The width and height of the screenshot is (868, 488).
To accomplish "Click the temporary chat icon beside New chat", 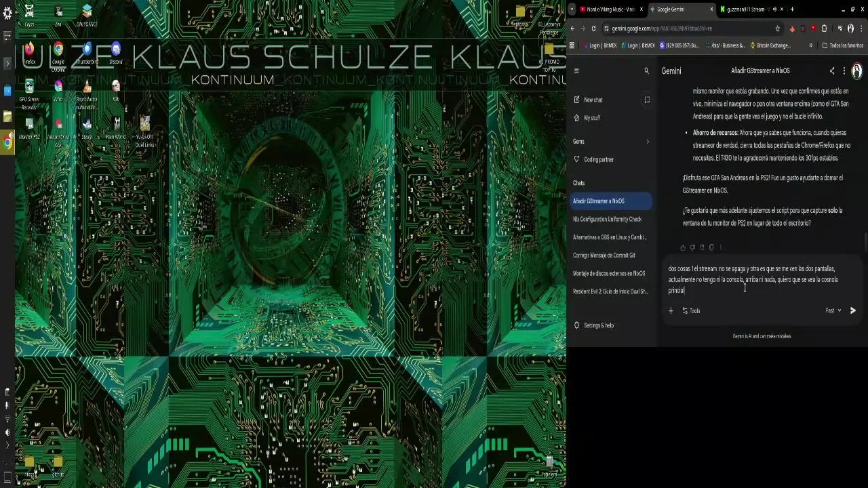I will tap(647, 100).
